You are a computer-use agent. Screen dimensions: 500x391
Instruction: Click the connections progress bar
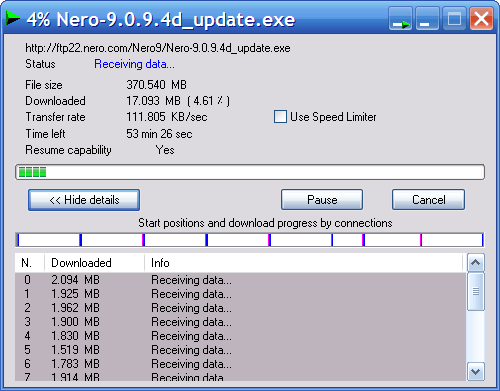[250, 240]
